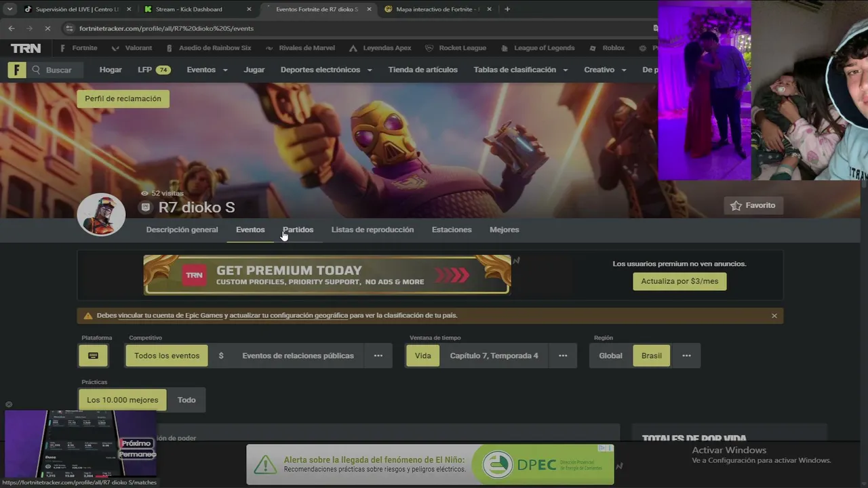
Task: Switch to the Stream - Kick Dashboard tab
Action: [197, 9]
